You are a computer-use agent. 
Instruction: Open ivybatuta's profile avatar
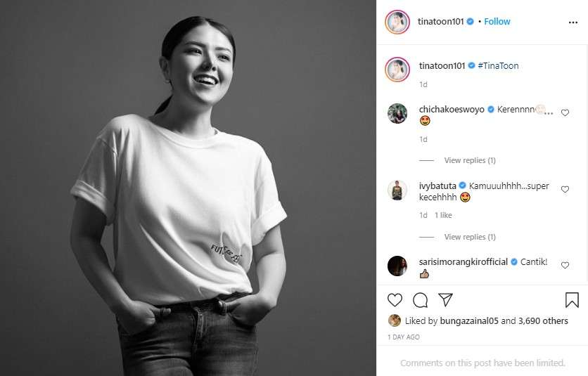(x=397, y=190)
